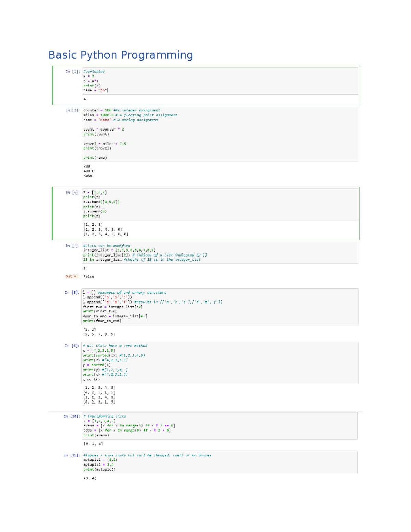The height and width of the screenshot is (532, 411).
Task: Click the 'print(evens)' line
Action: pyautogui.click(x=96, y=435)
